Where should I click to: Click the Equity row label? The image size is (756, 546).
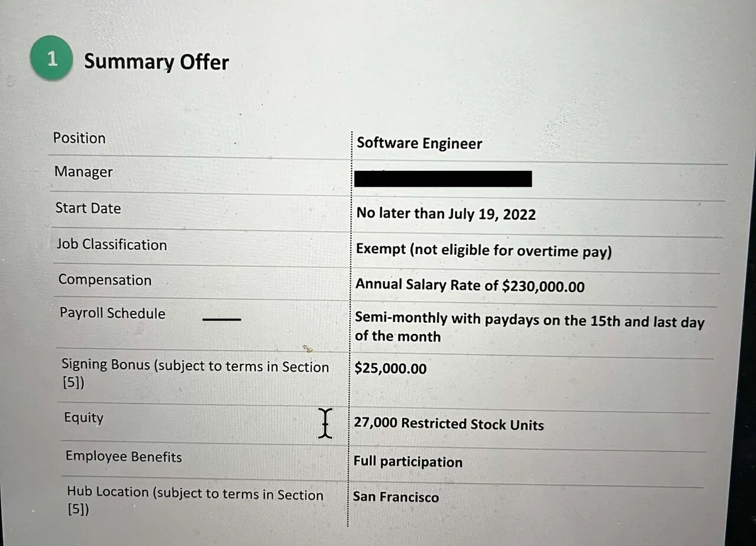[84, 417]
